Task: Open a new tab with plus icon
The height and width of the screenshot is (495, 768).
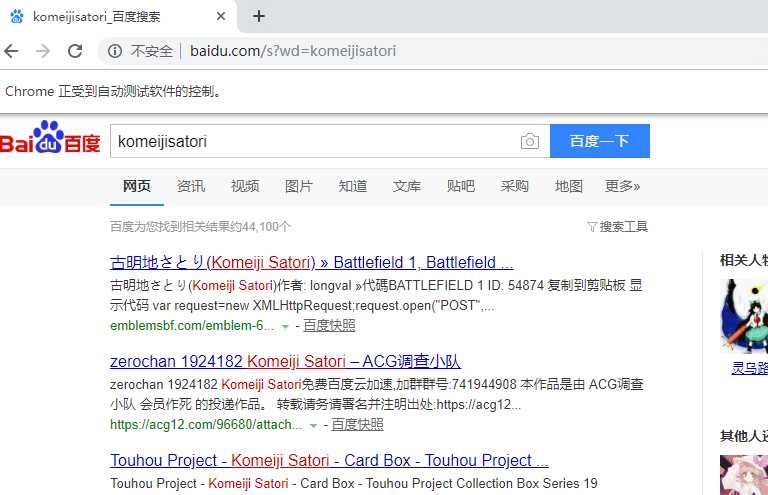Action: 259,16
